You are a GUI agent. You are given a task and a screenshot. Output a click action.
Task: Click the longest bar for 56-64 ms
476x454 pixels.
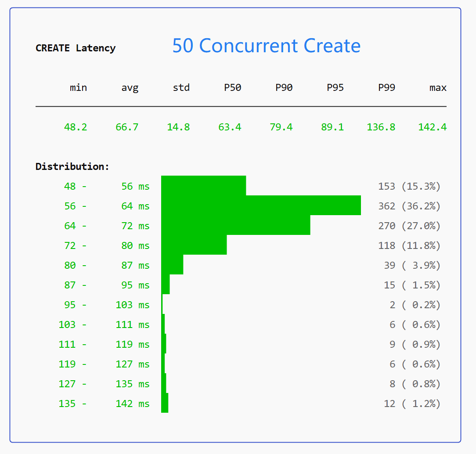coord(261,205)
